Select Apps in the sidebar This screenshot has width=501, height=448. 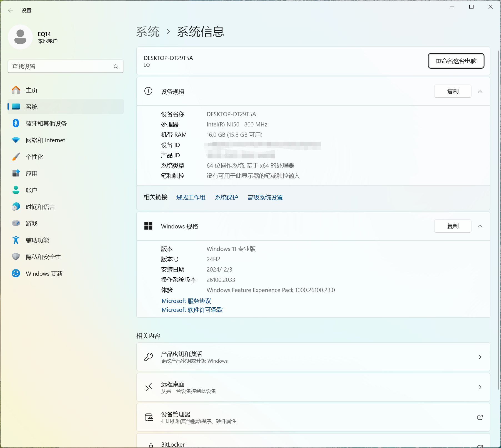pos(32,173)
